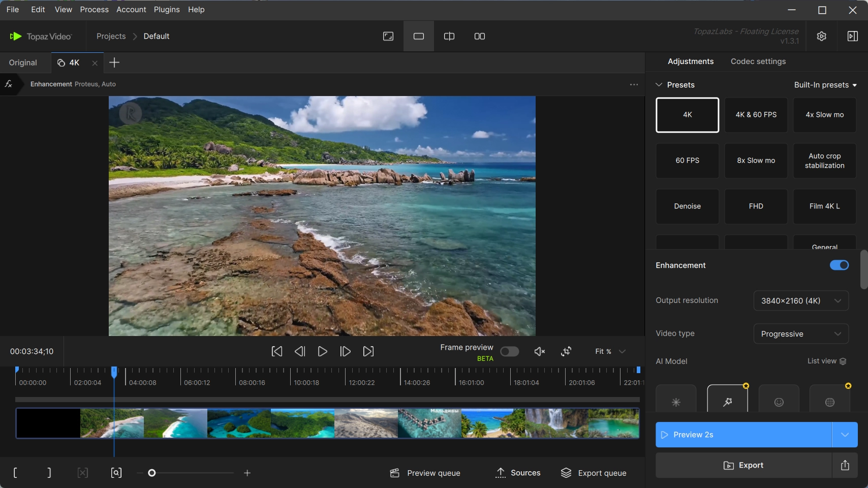Switch to Codec settings tab
868x488 pixels.
tap(758, 62)
